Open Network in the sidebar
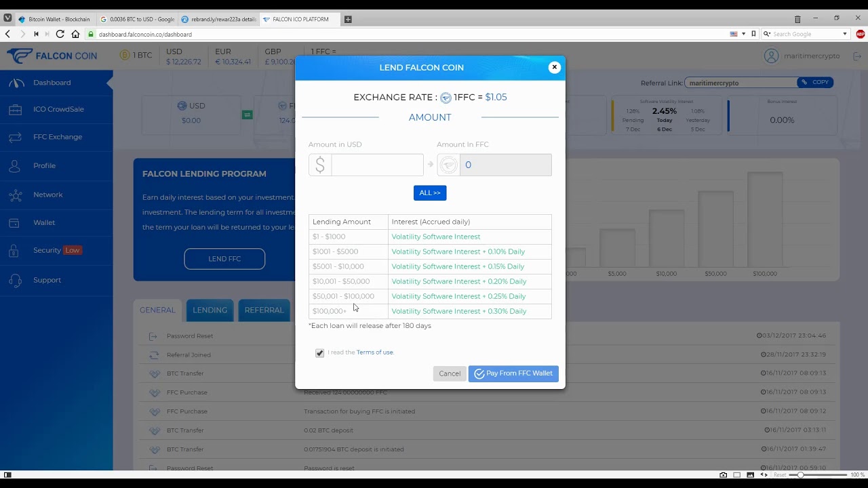The image size is (868, 488). point(56,195)
